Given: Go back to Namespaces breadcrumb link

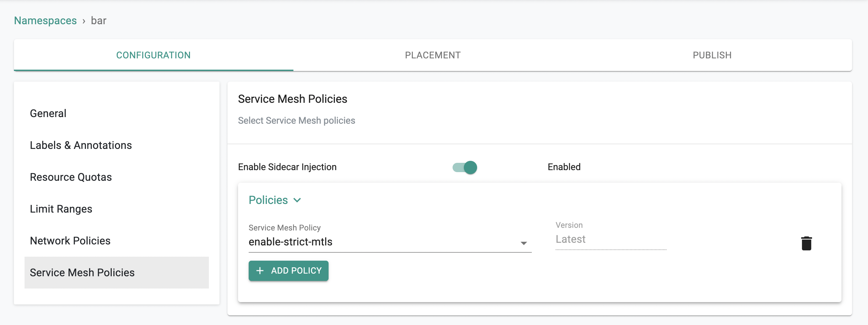Looking at the screenshot, I should (45, 21).
